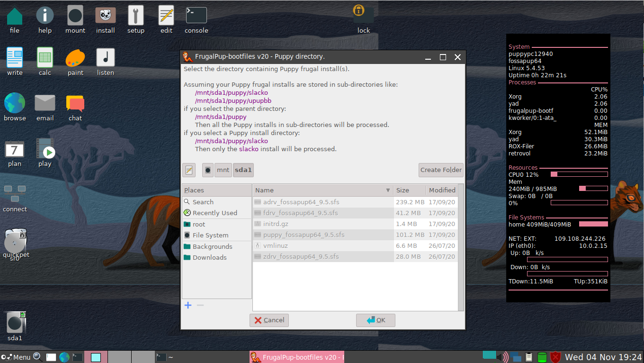
Task: Select the sda1 path segment
Action: pos(243,170)
